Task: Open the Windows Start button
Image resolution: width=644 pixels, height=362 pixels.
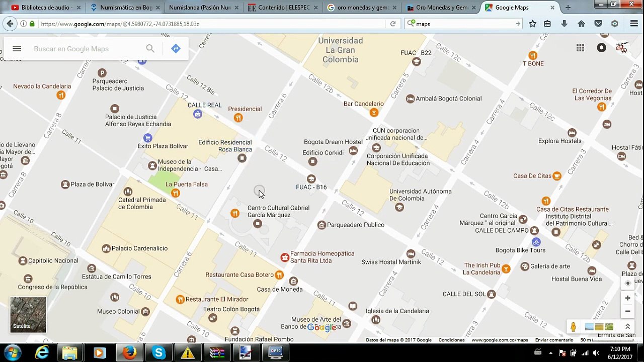Action: [x=13, y=352]
